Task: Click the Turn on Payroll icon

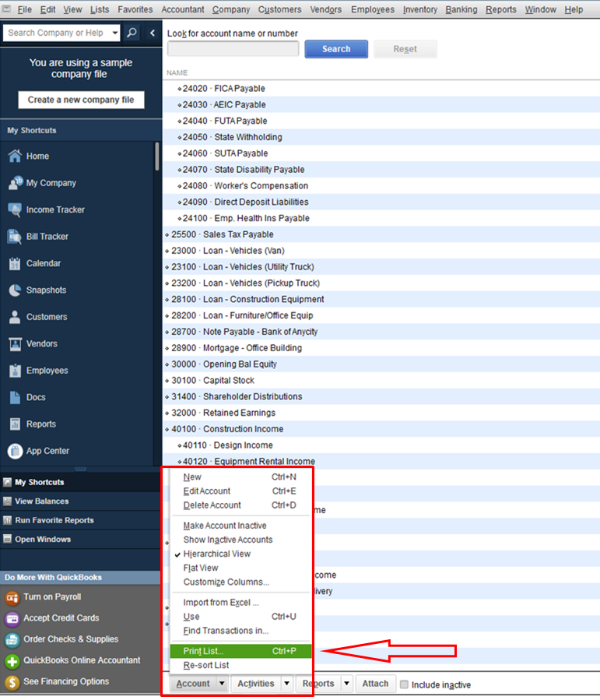Action: 12,597
